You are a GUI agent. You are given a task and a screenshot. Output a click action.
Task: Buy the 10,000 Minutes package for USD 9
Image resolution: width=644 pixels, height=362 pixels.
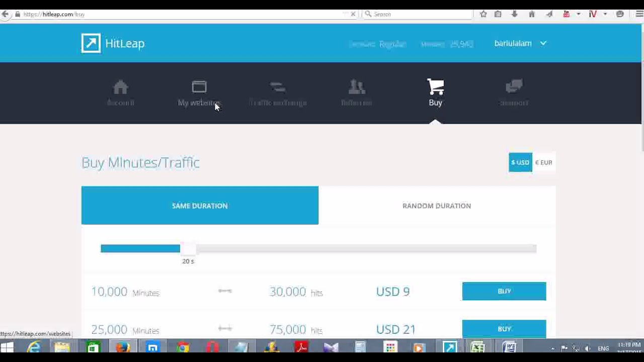coord(504,291)
